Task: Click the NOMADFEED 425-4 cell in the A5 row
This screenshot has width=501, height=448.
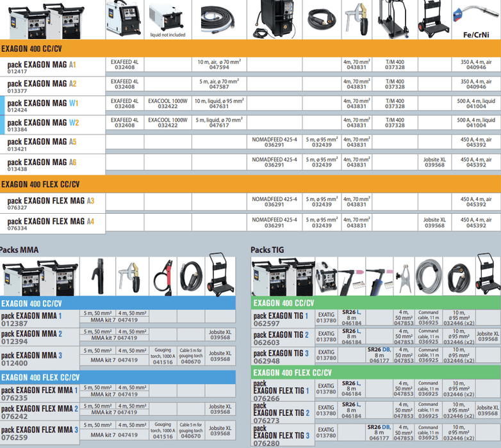Action: [x=274, y=142]
